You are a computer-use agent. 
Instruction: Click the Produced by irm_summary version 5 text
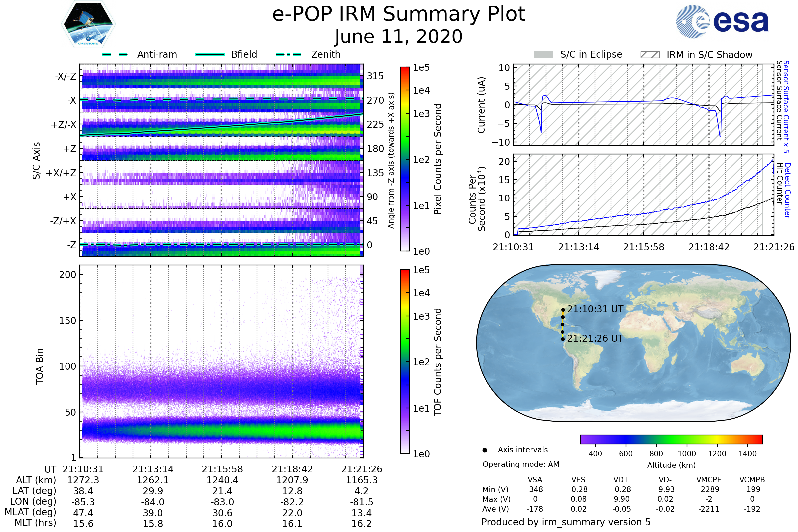[x=566, y=522]
